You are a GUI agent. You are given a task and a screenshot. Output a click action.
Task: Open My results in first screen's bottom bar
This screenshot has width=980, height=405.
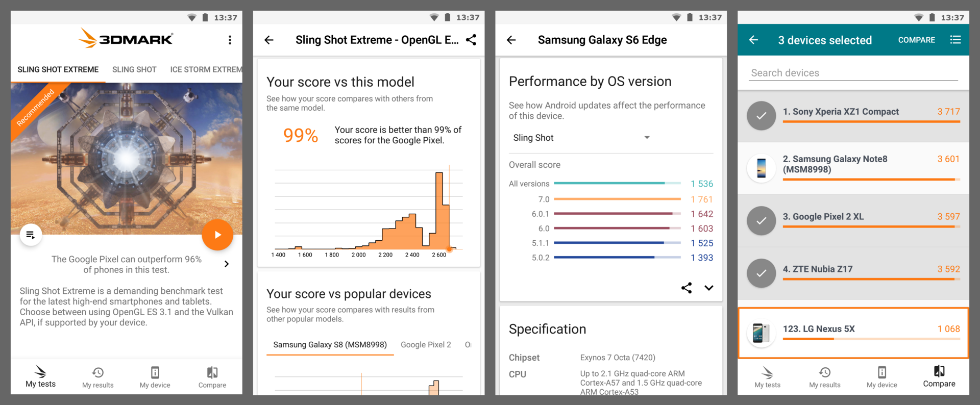(98, 377)
